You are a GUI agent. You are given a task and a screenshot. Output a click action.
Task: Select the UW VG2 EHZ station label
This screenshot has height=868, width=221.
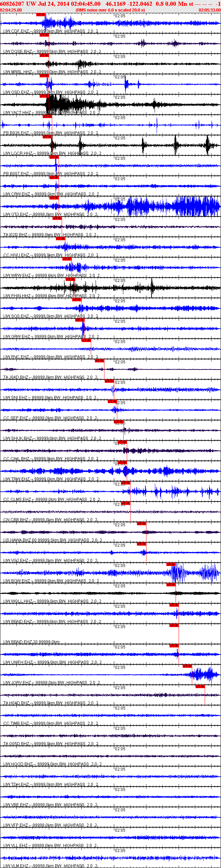click(x=51, y=561)
